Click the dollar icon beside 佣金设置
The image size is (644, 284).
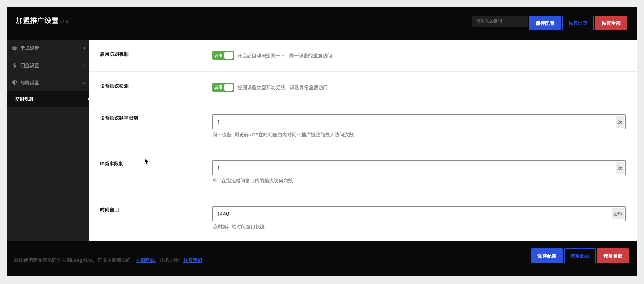tap(15, 65)
